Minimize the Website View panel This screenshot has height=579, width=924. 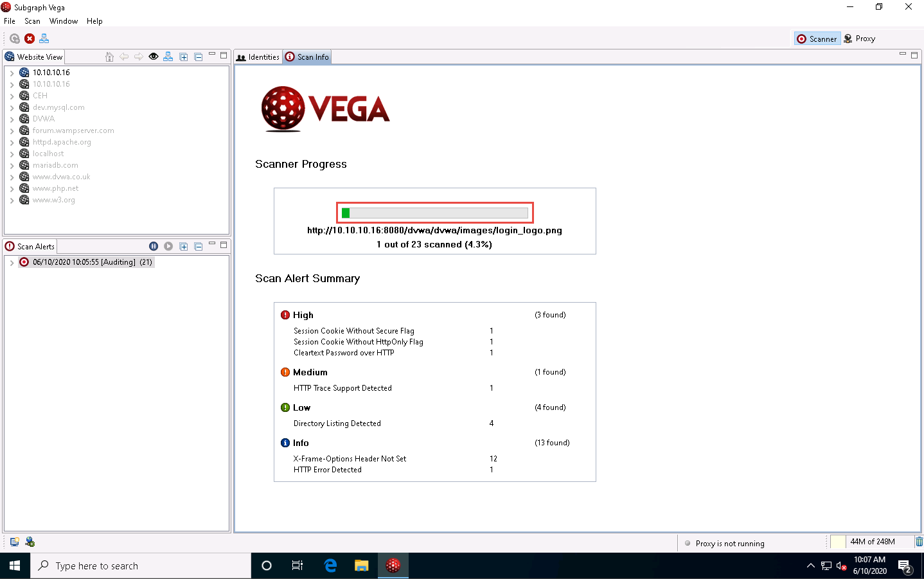(x=212, y=55)
